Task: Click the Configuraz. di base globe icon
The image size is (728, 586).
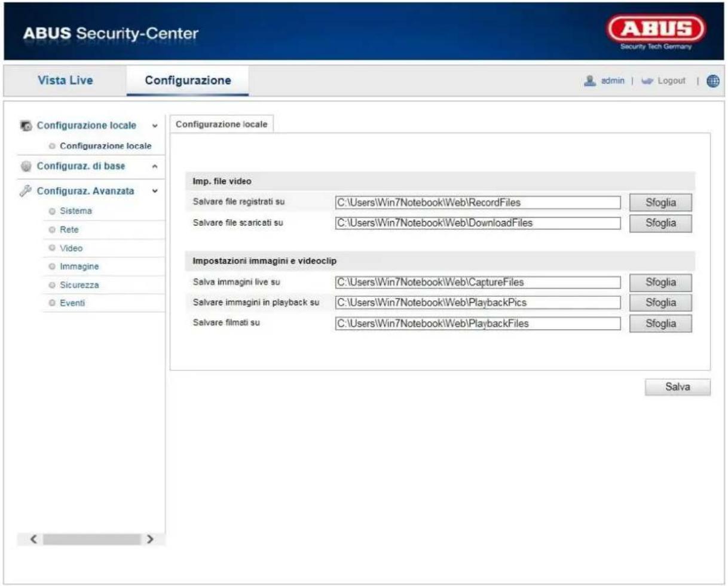Action: coord(26,167)
